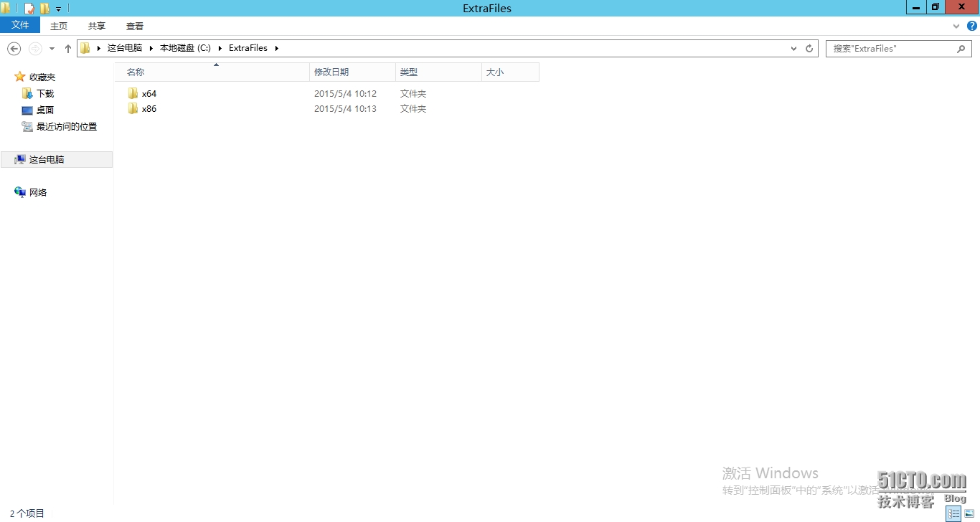Click the search magnifier icon
980x522 pixels.
pyautogui.click(x=961, y=48)
